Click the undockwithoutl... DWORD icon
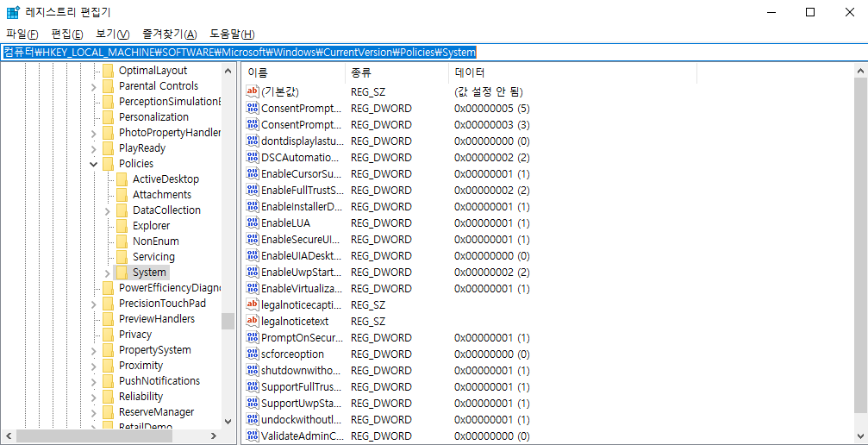 pos(253,419)
